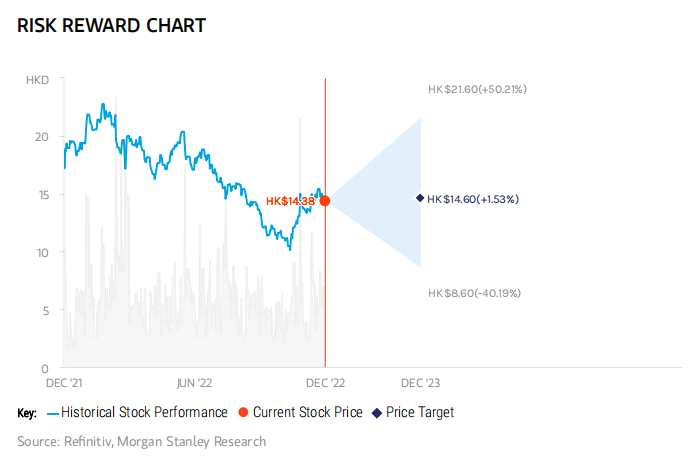The image size is (700, 465).
Task: Click the JUN '22 x-axis label
Action: (x=195, y=382)
